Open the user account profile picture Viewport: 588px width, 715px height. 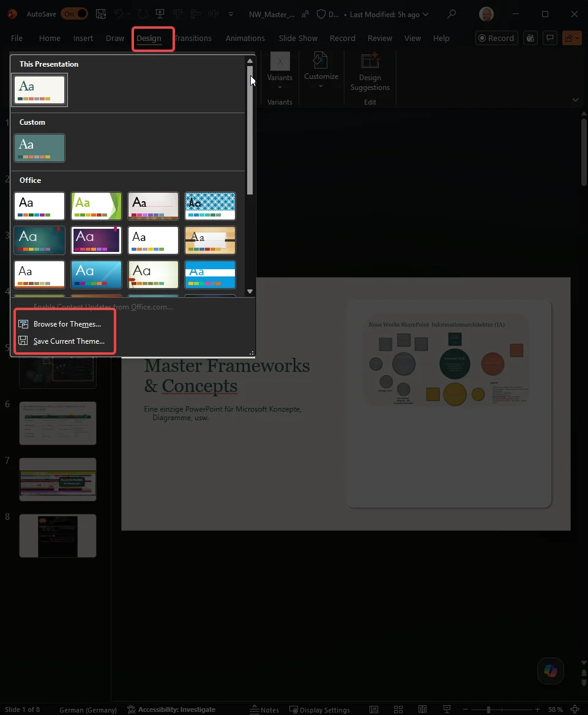(x=486, y=14)
